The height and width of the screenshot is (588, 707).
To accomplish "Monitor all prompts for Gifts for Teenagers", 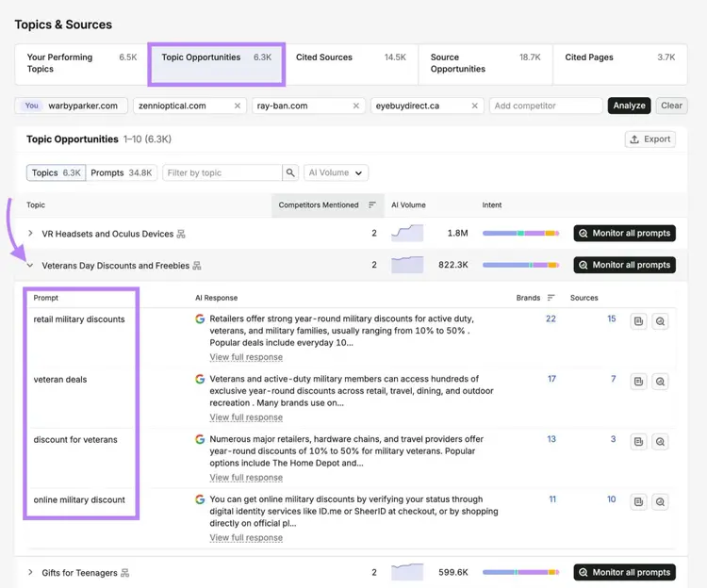I will click(x=624, y=572).
